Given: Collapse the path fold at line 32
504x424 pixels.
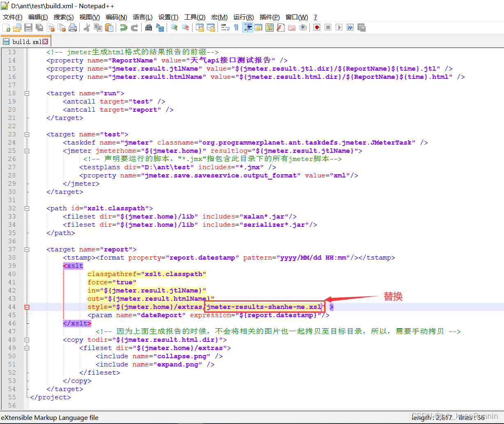Looking at the screenshot, I should click(27, 208).
